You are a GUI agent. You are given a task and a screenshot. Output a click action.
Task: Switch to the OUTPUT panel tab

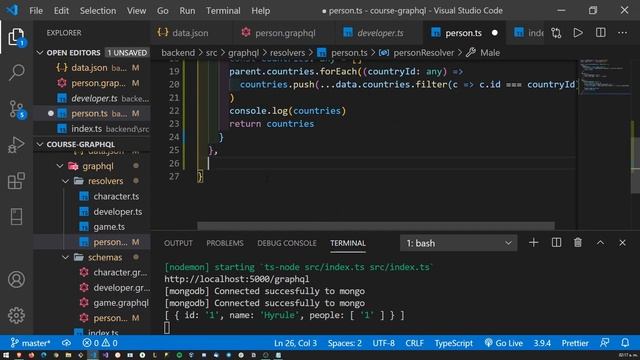[178, 243]
